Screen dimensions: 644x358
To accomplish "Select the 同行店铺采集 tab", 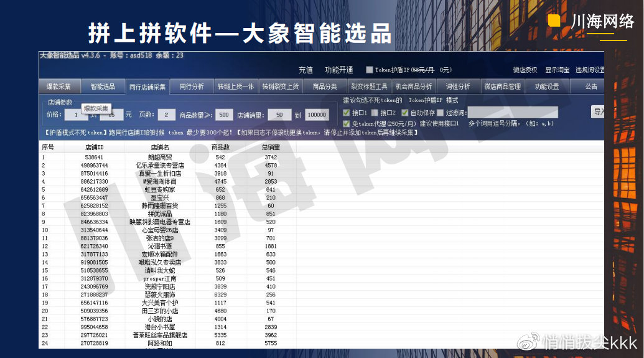I will coord(147,87).
